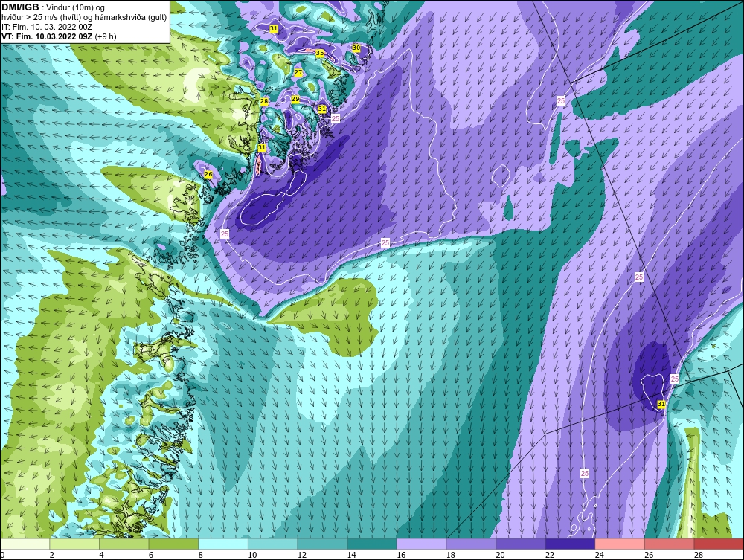Click the legend swatch between 18 and 20
744x560 pixels.
[471, 544]
